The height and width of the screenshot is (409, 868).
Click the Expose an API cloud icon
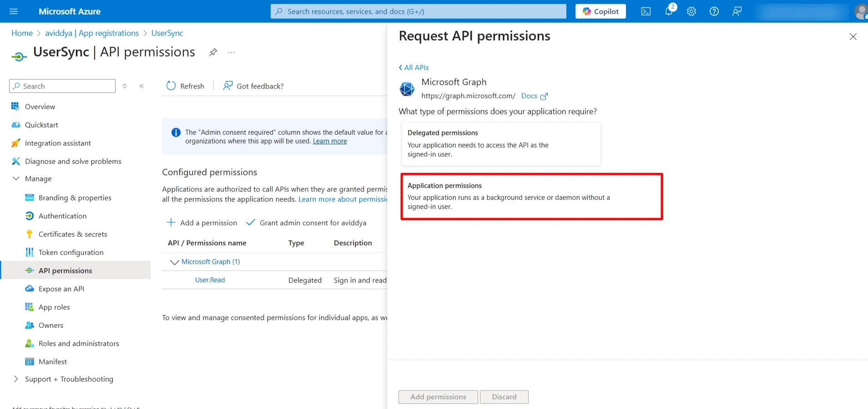coord(29,288)
